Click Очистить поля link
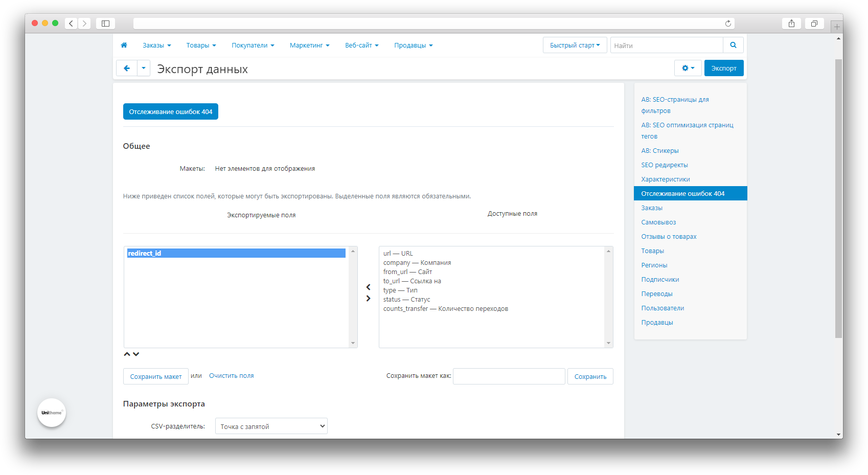This screenshot has width=868, height=475. (x=232, y=376)
